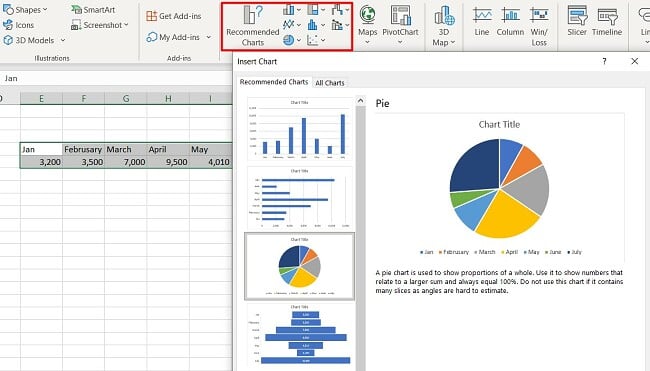The width and height of the screenshot is (650, 371).
Task: Insert a scatter or bubble chart
Action: click(313, 40)
